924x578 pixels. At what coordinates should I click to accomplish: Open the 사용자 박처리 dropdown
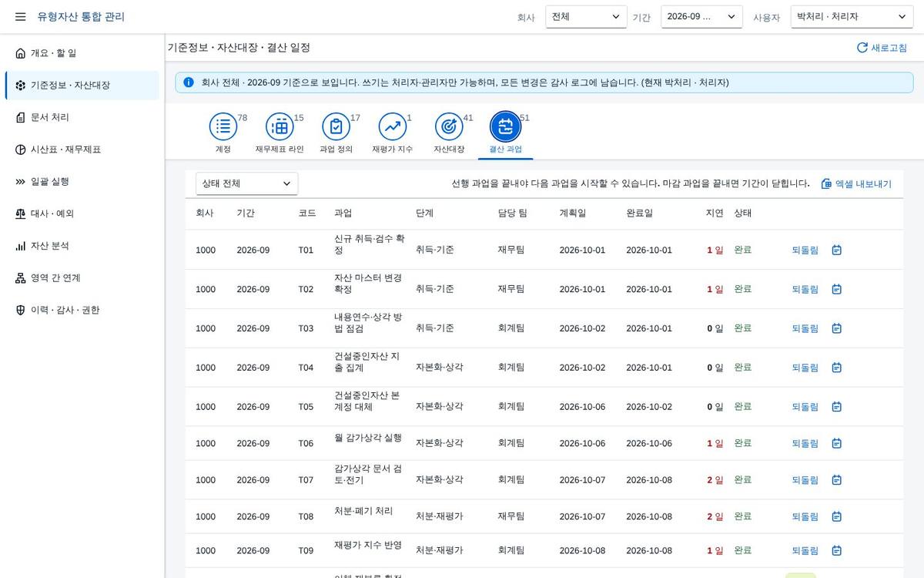pos(852,17)
